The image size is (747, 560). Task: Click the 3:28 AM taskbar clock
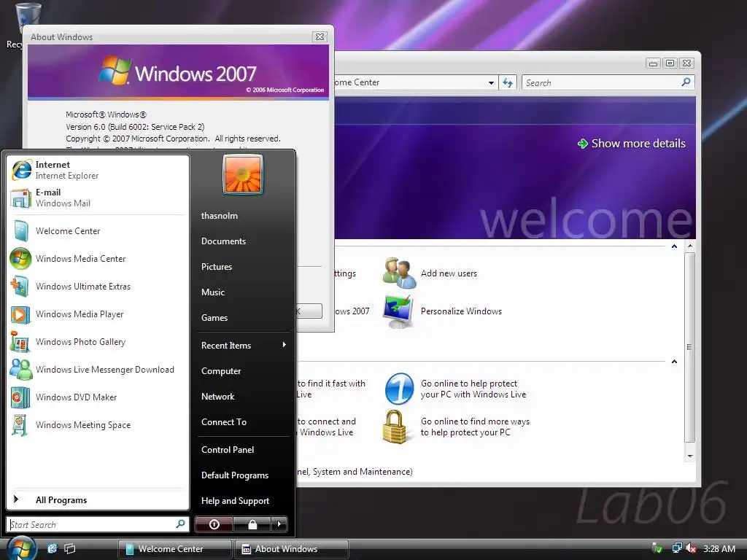719,549
